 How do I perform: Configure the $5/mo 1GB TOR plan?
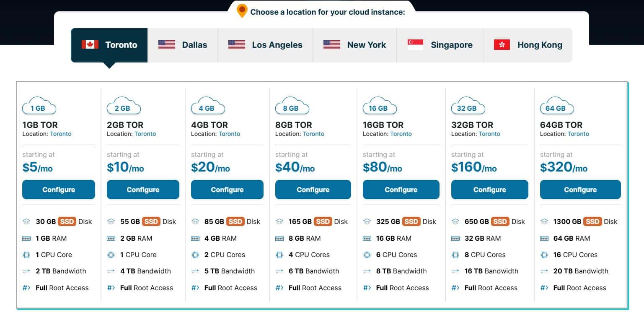tap(59, 190)
